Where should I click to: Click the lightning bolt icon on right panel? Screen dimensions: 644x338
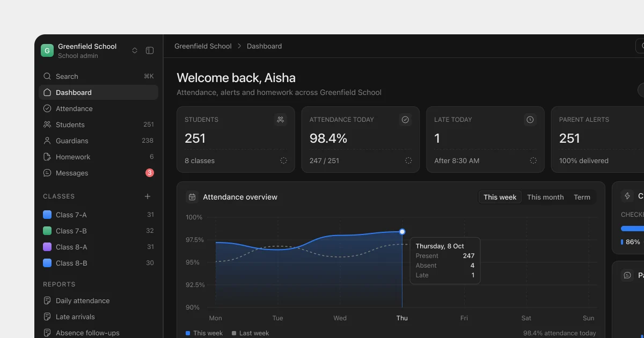[x=627, y=196]
